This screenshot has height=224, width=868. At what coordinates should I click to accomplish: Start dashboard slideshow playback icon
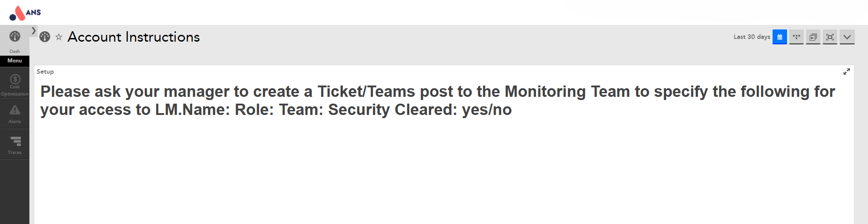(x=813, y=37)
